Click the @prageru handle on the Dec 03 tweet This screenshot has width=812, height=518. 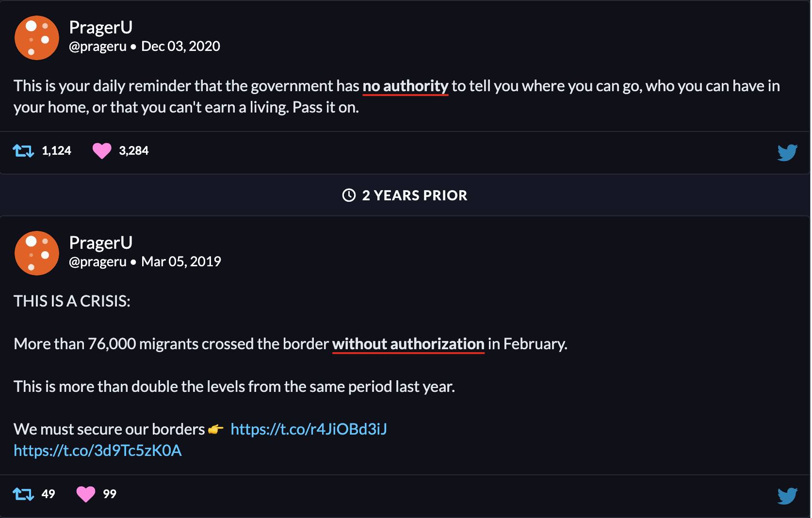click(97, 47)
